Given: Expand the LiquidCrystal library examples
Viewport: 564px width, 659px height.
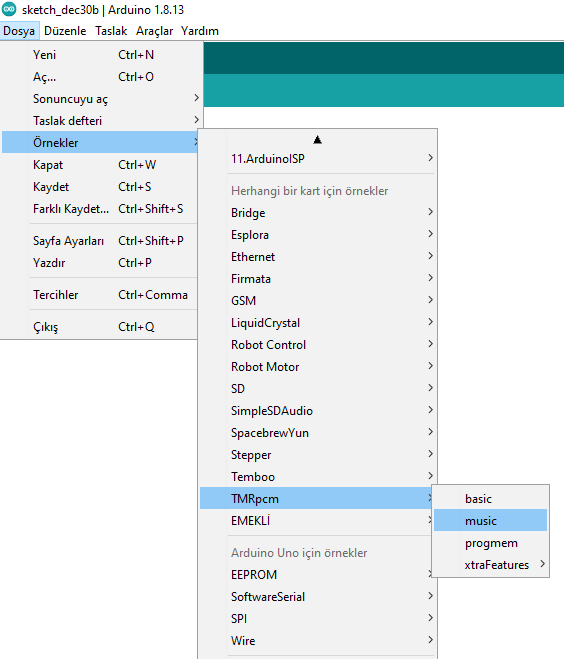Looking at the screenshot, I should (318, 323).
